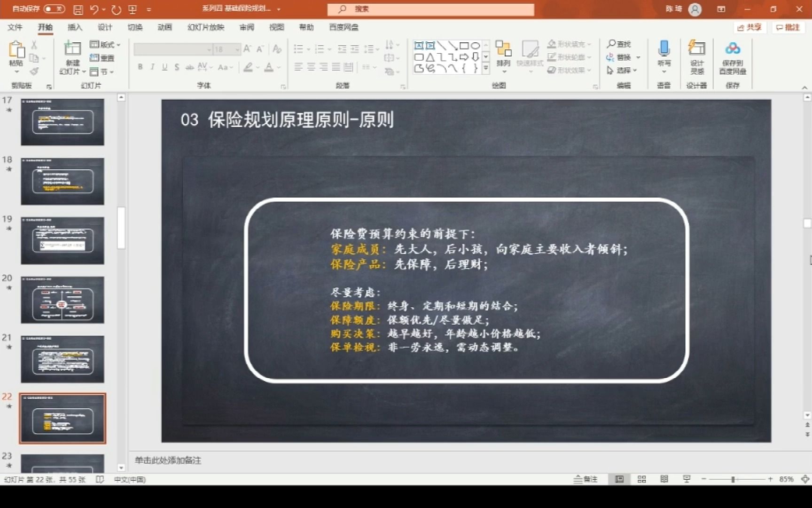The image size is (812, 508).
Task: Toggle the AutoSave (自动保存) switch
Action: point(54,9)
